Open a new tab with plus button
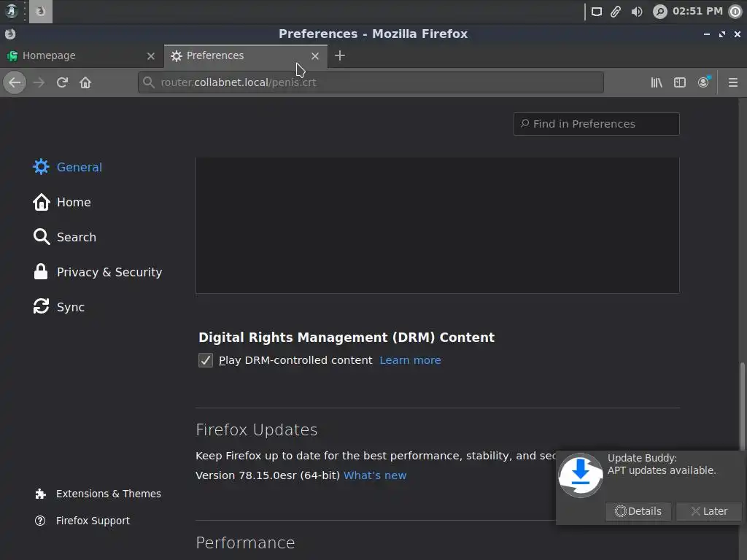Viewport: 747px width, 560px height. [339, 55]
